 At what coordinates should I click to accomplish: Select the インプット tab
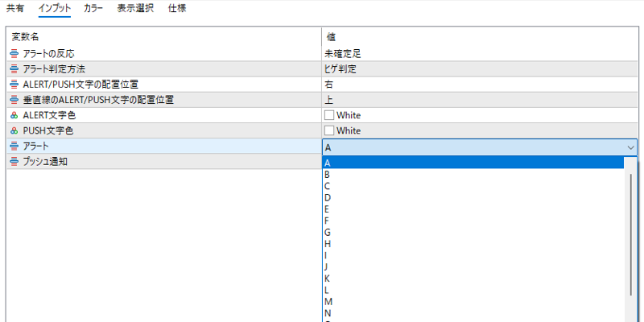click(x=55, y=8)
